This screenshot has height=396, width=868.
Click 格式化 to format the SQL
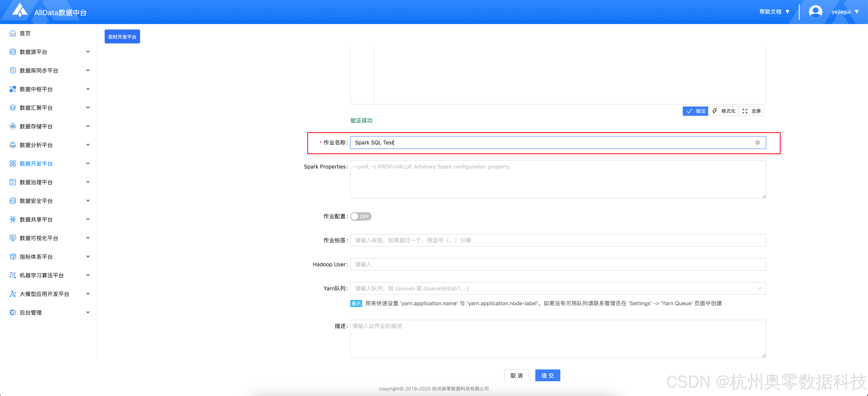coord(723,111)
